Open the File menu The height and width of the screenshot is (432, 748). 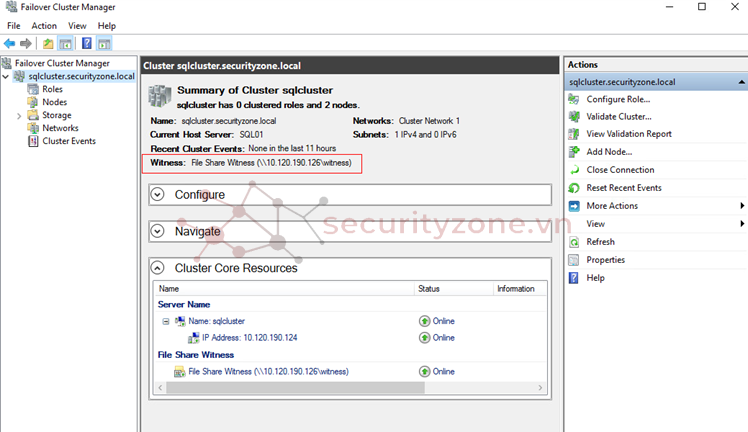tap(14, 25)
